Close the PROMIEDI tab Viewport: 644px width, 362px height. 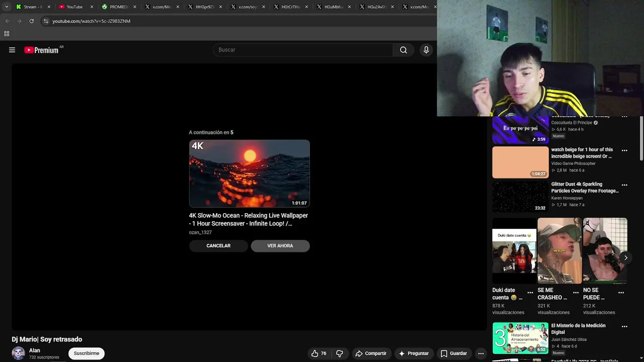(x=134, y=7)
